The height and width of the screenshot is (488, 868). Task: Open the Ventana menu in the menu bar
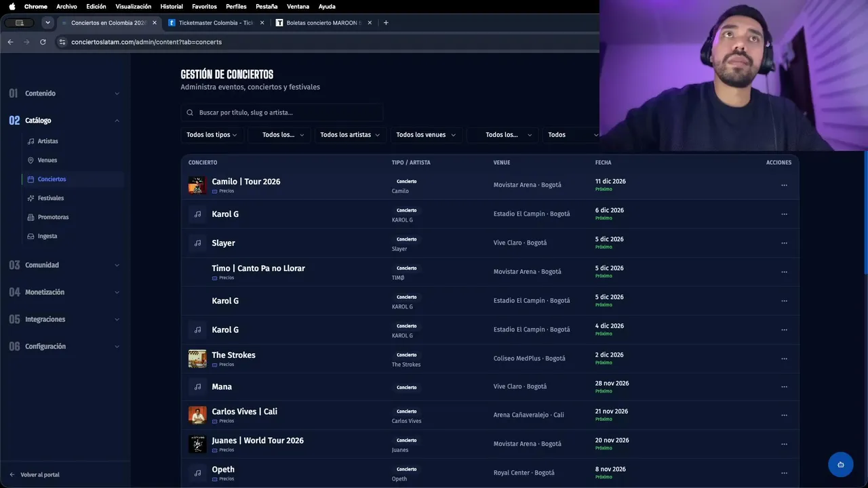[298, 6]
